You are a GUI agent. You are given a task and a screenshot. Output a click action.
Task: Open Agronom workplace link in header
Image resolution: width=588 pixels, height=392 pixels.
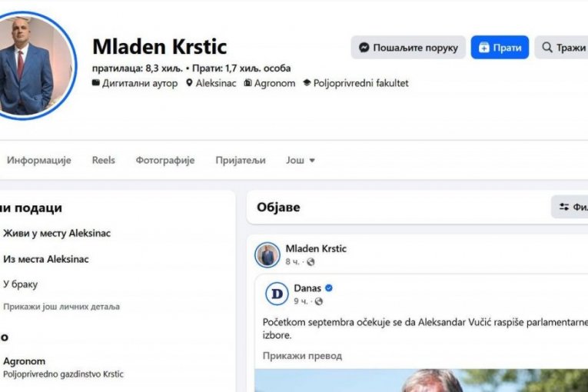(x=275, y=83)
